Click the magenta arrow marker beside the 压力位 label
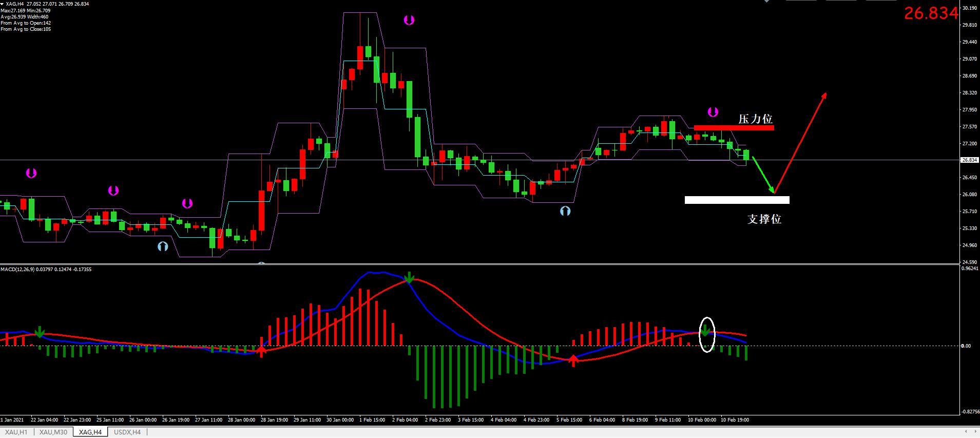Image resolution: width=980 pixels, height=438 pixels. click(713, 111)
